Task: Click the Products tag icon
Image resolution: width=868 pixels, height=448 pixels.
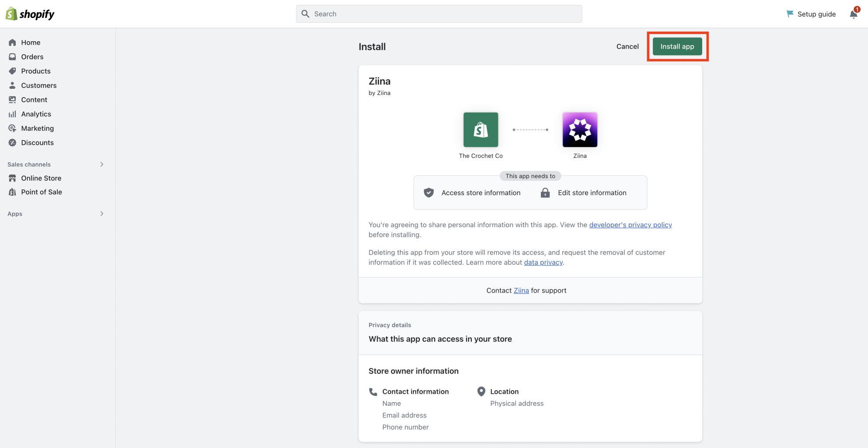Action: (x=12, y=71)
